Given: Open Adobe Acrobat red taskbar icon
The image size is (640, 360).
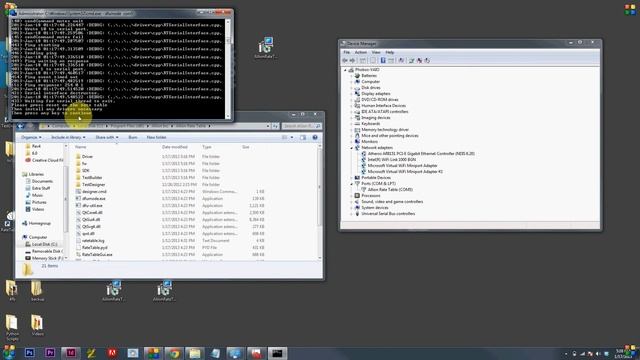Looking at the screenshot, I should pos(112,353).
